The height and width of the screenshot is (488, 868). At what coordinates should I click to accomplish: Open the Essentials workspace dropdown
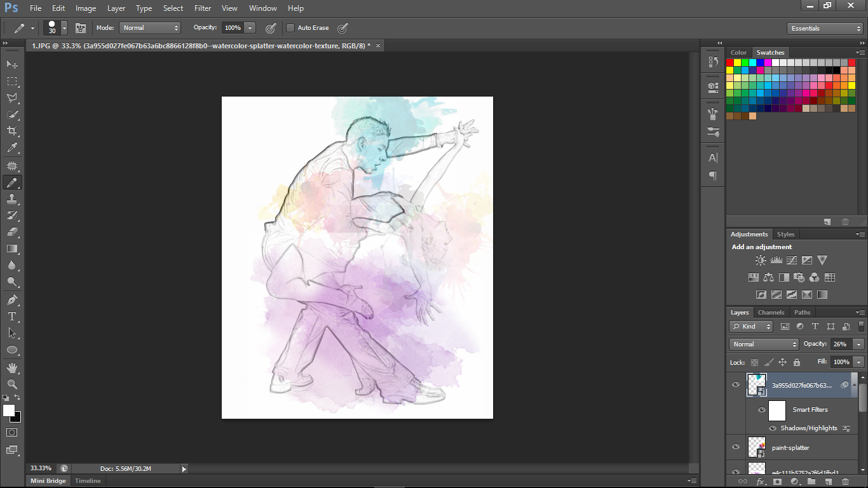824,29
